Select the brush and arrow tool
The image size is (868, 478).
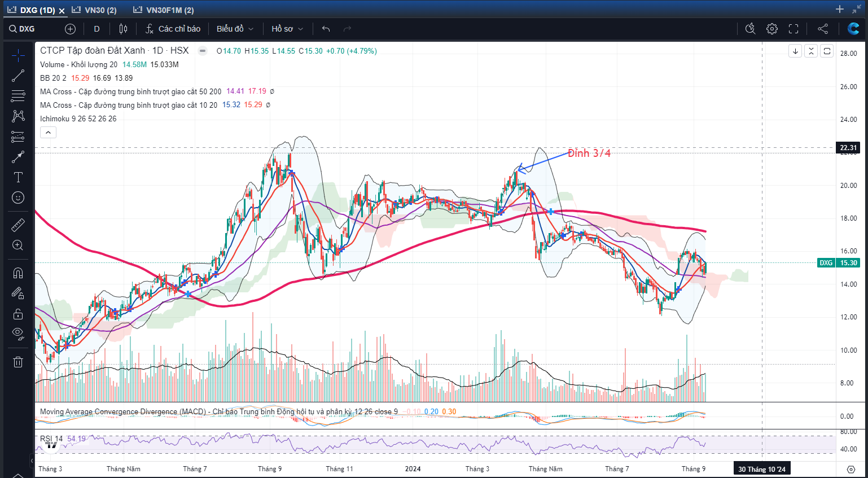18,157
